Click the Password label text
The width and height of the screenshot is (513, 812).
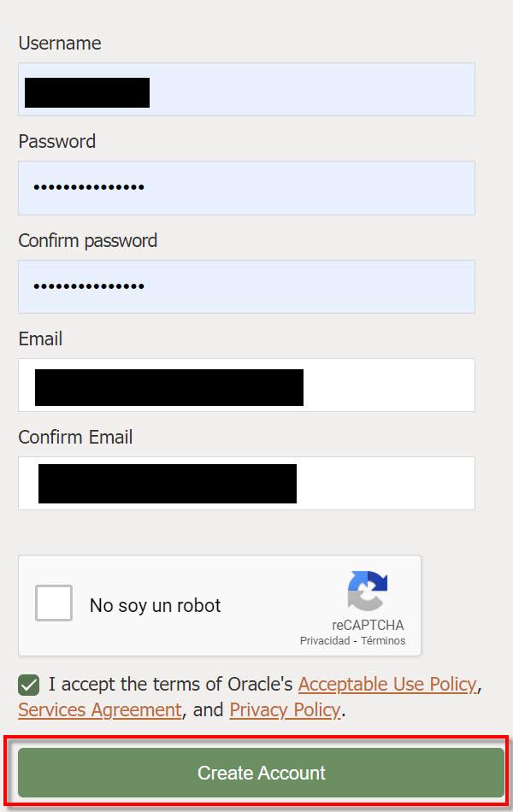pos(57,142)
